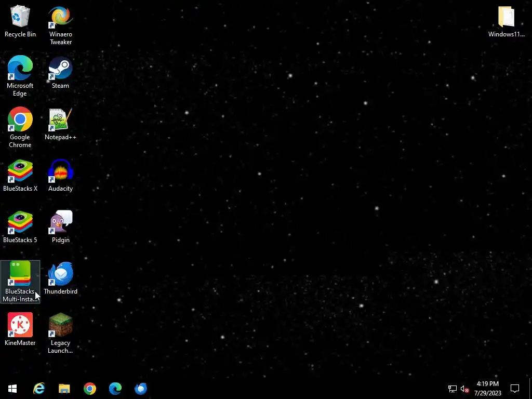This screenshot has height=399, width=532.
Task: Select the Microsoft Edge desktop shortcut
Action: coord(20,77)
